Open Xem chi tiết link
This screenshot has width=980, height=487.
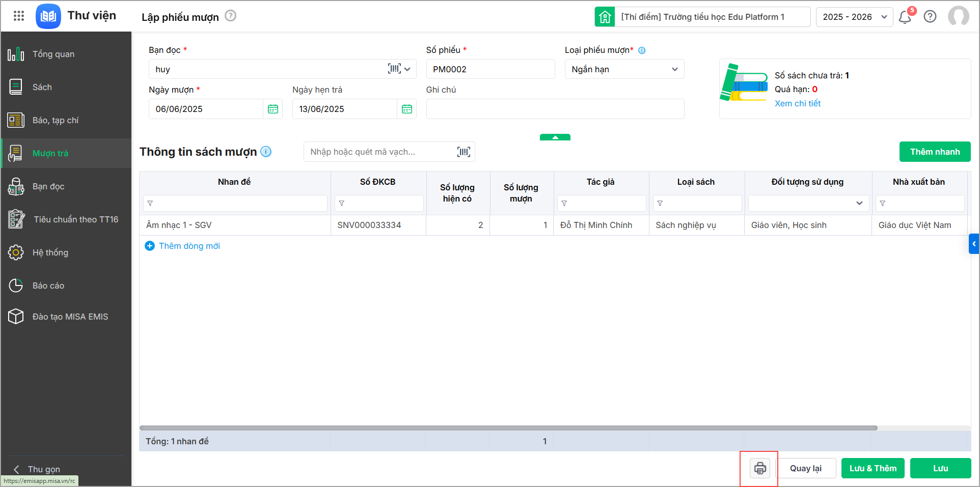[x=798, y=103]
